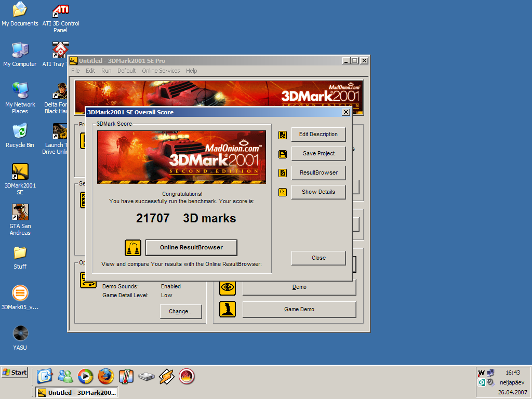Select My Computer desktop icon
The width and height of the screenshot is (532, 399).
(x=20, y=54)
